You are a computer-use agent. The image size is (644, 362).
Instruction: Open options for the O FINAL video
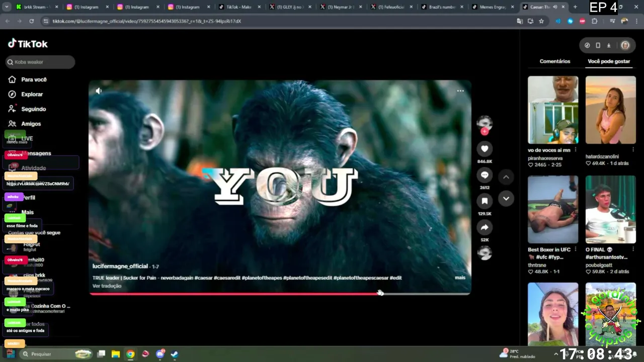point(633,249)
